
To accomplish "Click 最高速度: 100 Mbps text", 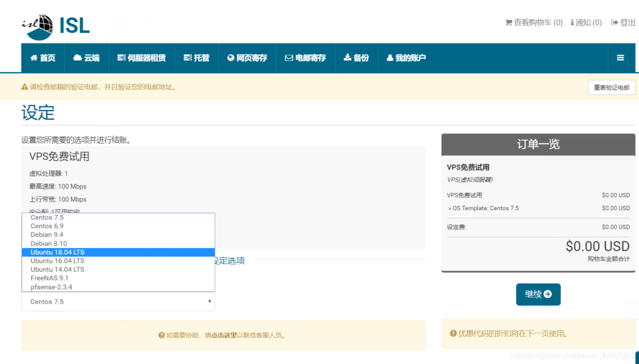I will coord(58,187).
